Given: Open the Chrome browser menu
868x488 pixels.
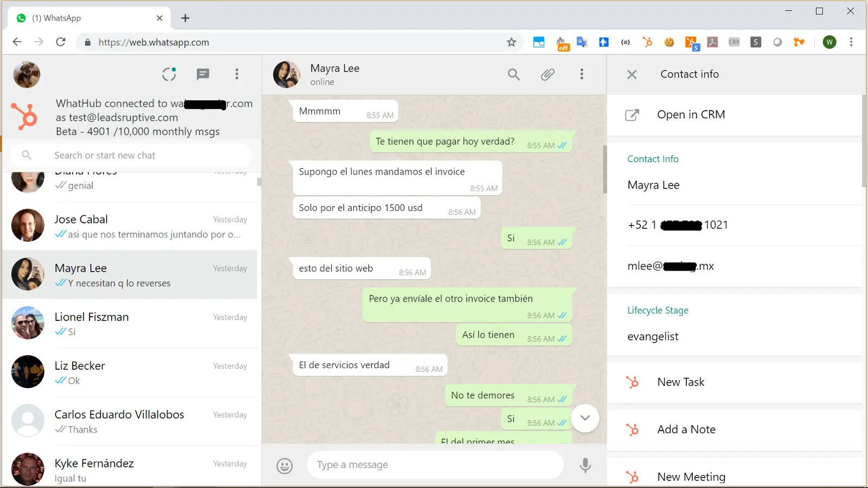Looking at the screenshot, I should pyautogui.click(x=851, y=42).
